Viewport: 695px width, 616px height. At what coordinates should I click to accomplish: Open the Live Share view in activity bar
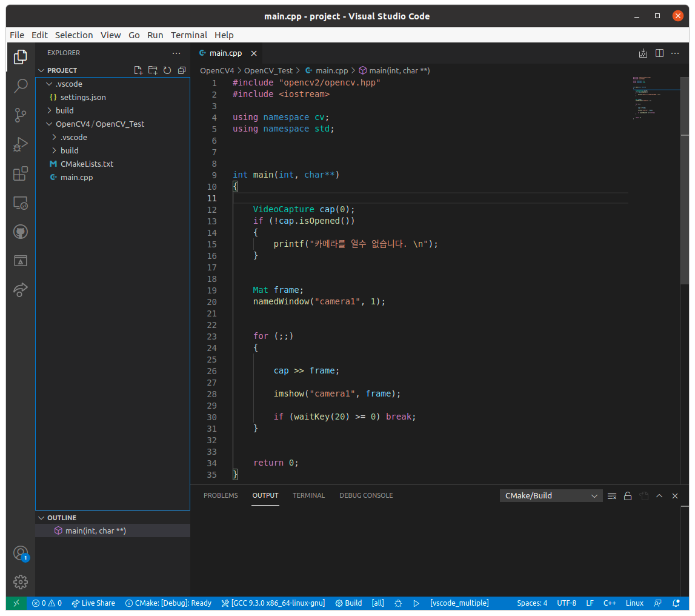[x=21, y=290]
